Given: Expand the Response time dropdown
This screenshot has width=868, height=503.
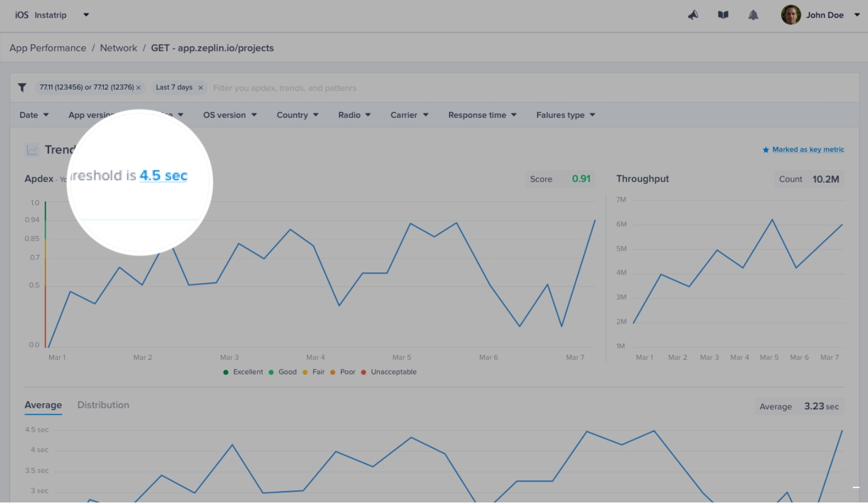Looking at the screenshot, I should coord(482,115).
